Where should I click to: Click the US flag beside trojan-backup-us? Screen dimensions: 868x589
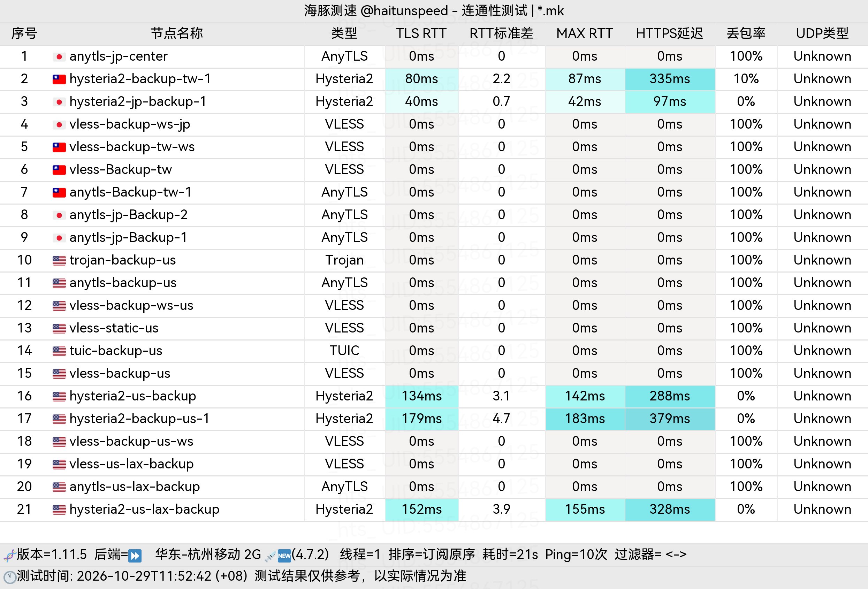59,260
